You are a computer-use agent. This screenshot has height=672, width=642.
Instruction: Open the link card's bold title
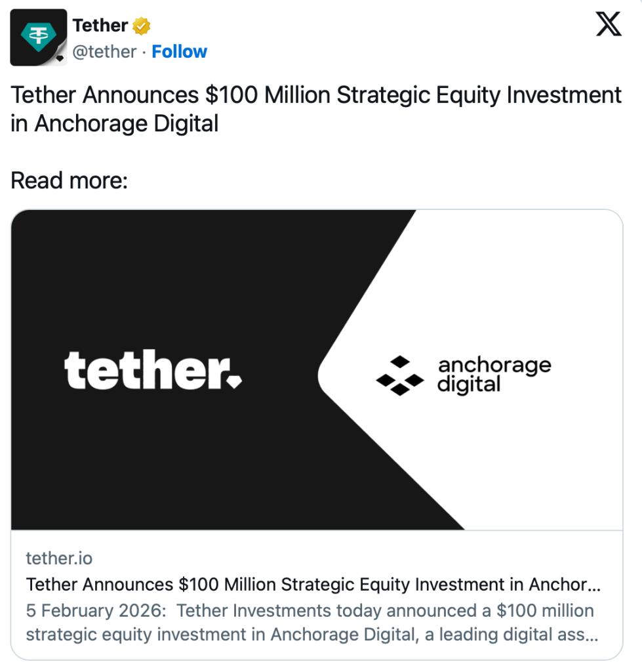click(313, 585)
